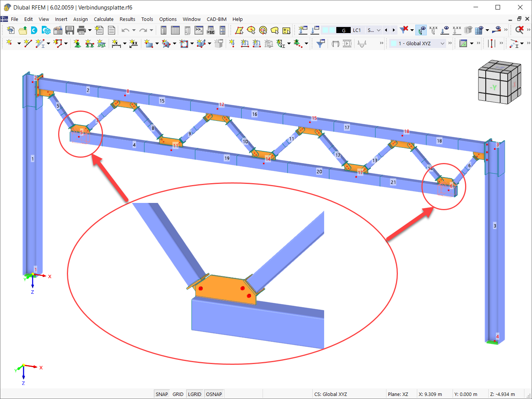Expand the delete filter dropdown arrow

pos(412,30)
